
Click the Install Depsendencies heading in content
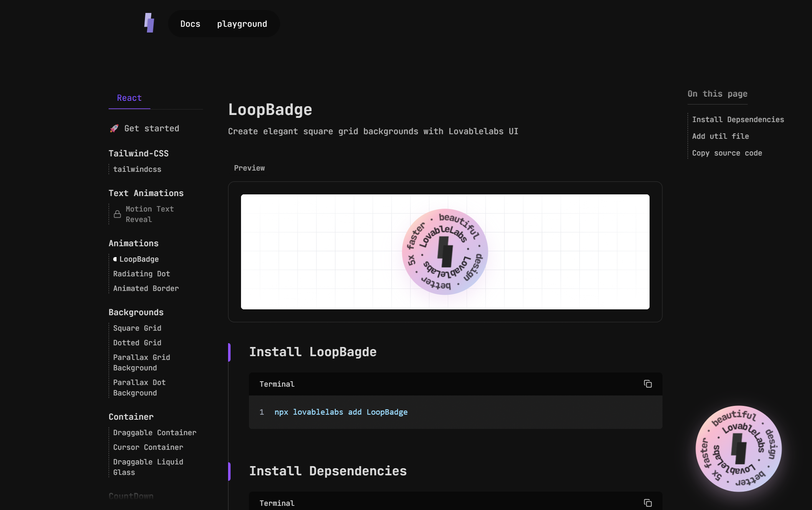point(328,471)
